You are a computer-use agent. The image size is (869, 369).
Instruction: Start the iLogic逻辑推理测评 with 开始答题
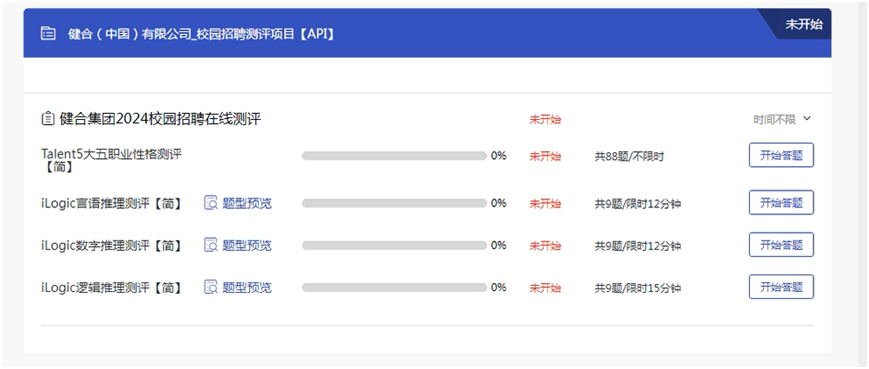(781, 287)
